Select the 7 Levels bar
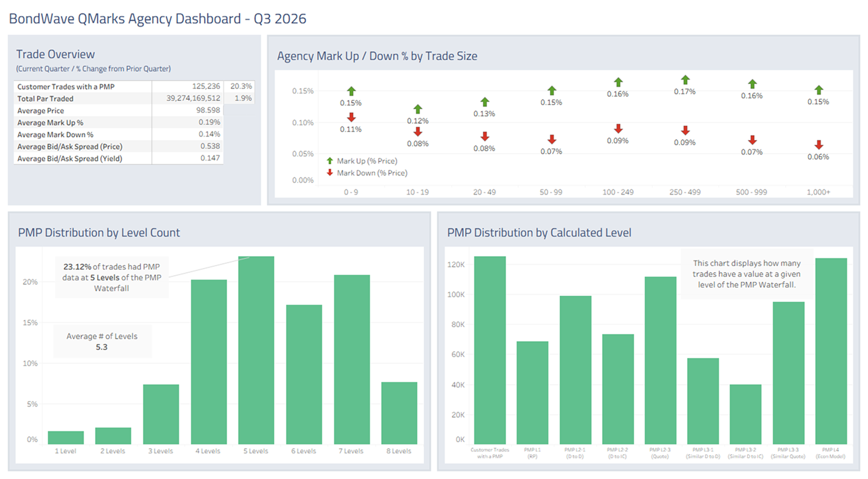868x479 pixels. click(x=351, y=360)
